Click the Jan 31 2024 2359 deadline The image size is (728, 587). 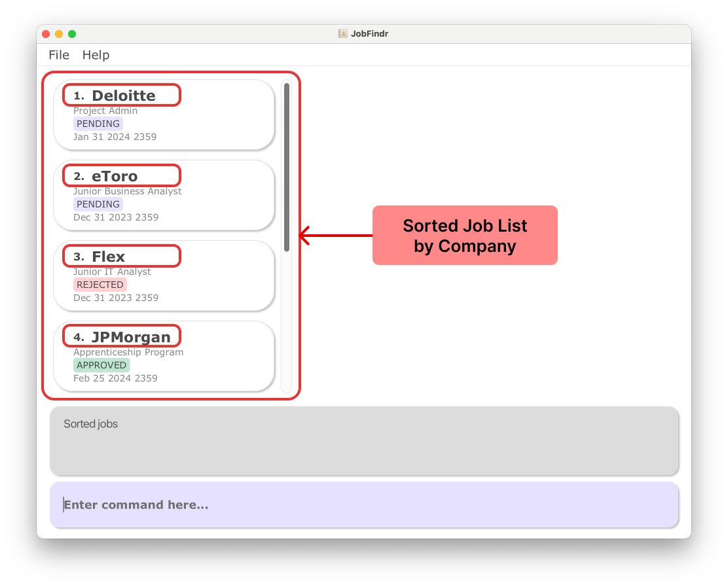click(115, 137)
